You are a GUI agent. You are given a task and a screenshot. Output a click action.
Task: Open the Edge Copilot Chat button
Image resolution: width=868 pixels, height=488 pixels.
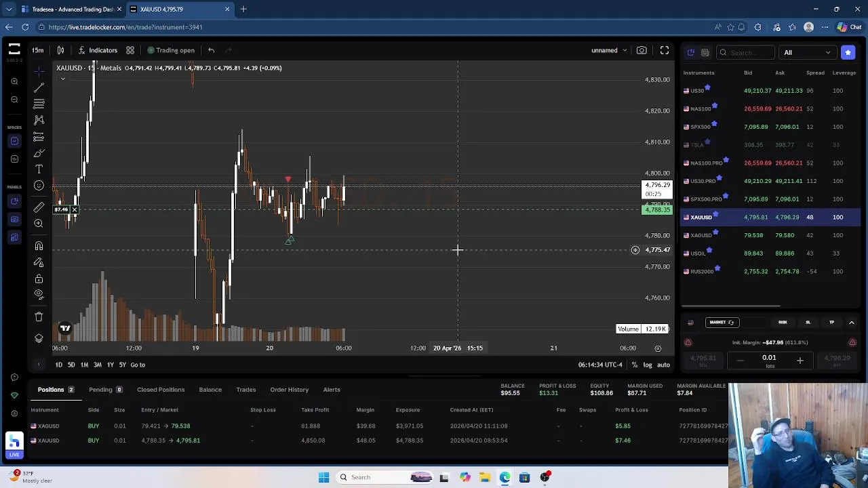[850, 27]
